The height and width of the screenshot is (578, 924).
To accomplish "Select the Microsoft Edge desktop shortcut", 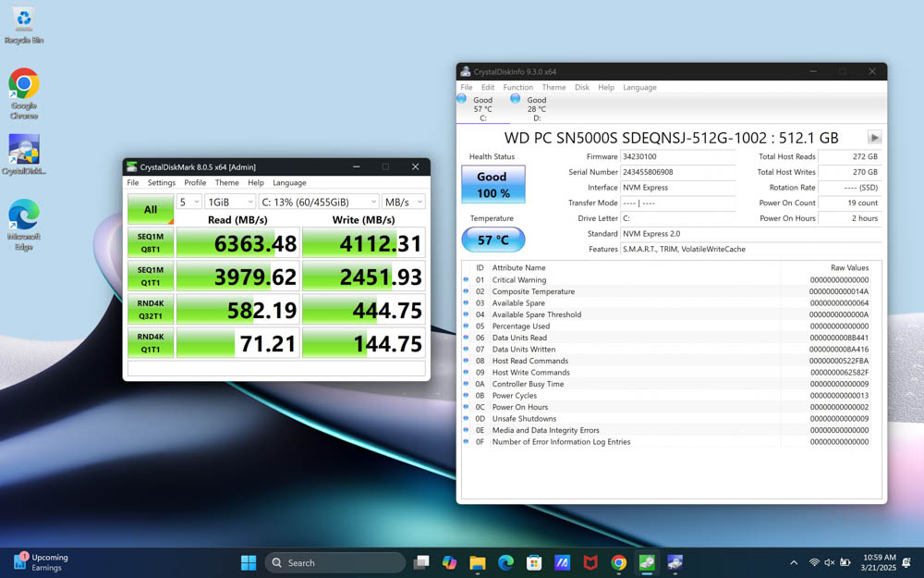I will coord(24,225).
